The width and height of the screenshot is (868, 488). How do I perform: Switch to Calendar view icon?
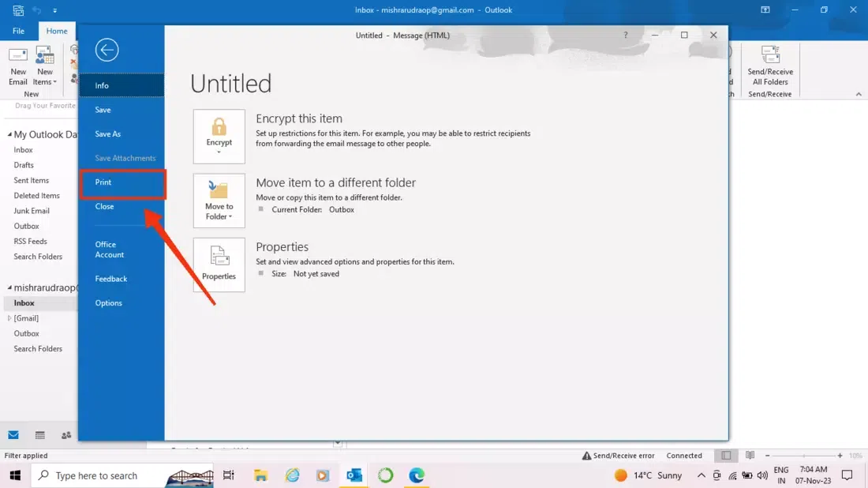(x=39, y=435)
